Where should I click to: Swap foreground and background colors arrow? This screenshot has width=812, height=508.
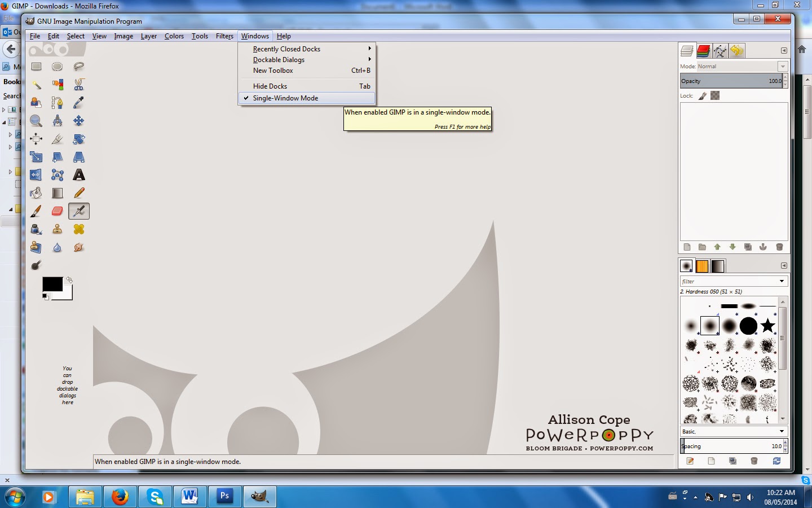tap(69, 280)
